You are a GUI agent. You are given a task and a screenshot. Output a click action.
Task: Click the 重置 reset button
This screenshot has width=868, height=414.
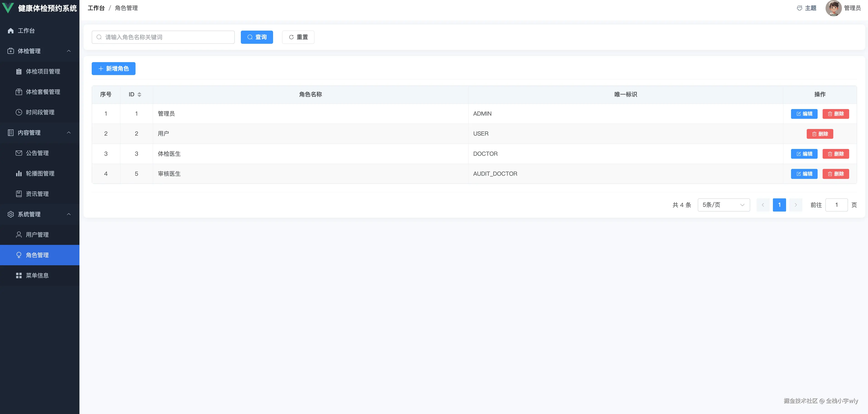click(298, 37)
